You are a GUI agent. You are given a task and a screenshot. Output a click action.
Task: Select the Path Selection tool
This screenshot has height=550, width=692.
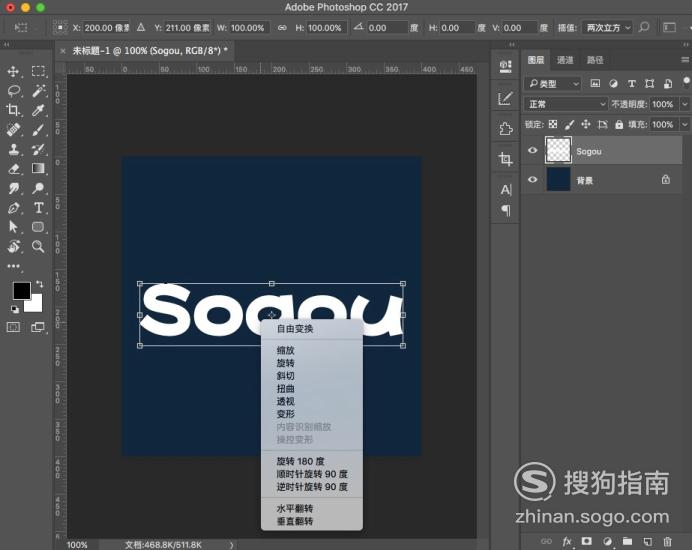(13, 227)
